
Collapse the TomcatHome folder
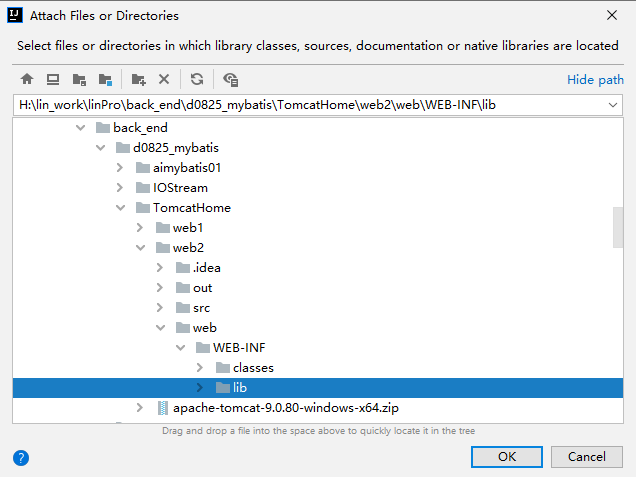[121, 208]
